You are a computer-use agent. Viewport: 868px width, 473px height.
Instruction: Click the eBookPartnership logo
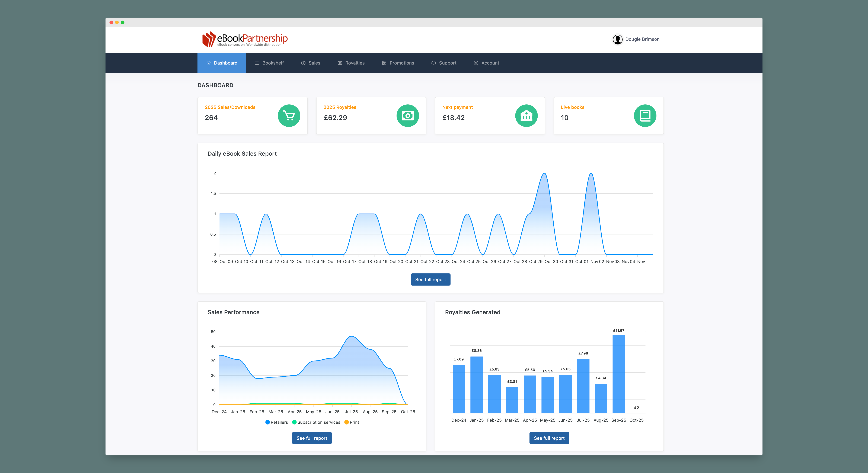(x=244, y=39)
